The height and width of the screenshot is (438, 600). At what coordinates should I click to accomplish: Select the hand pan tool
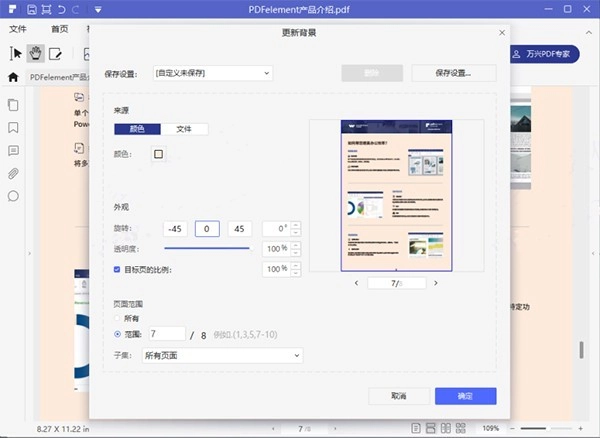pos(36,53)
